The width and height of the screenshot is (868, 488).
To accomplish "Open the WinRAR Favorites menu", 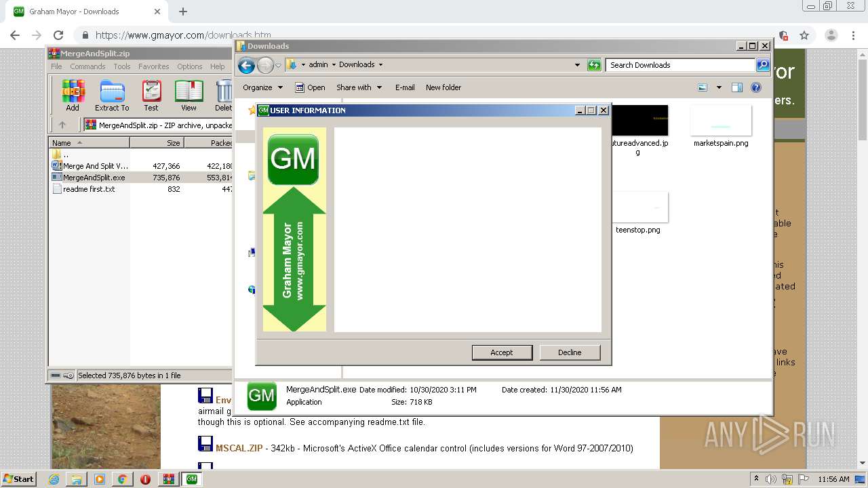I will [154, 66].
